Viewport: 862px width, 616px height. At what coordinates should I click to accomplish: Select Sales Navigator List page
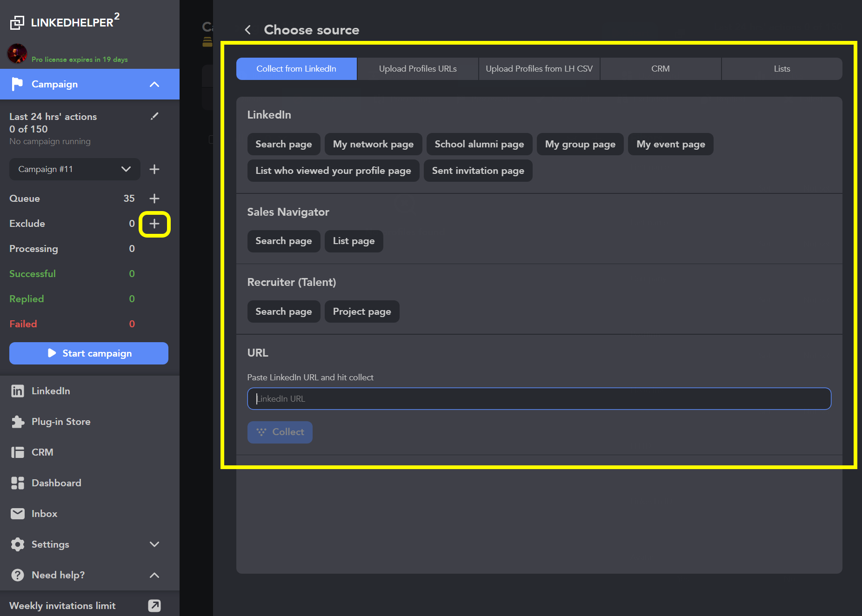pos(354,241)
